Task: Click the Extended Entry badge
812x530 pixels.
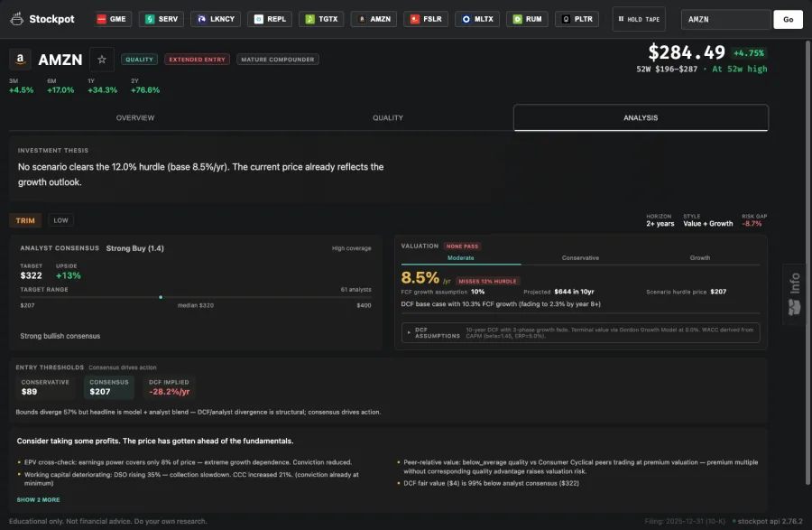Action: tap(197, 60)
